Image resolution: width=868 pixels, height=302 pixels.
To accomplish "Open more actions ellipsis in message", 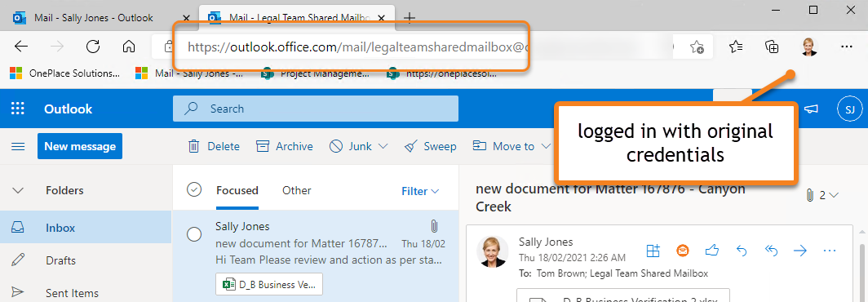I will point(829,251).
